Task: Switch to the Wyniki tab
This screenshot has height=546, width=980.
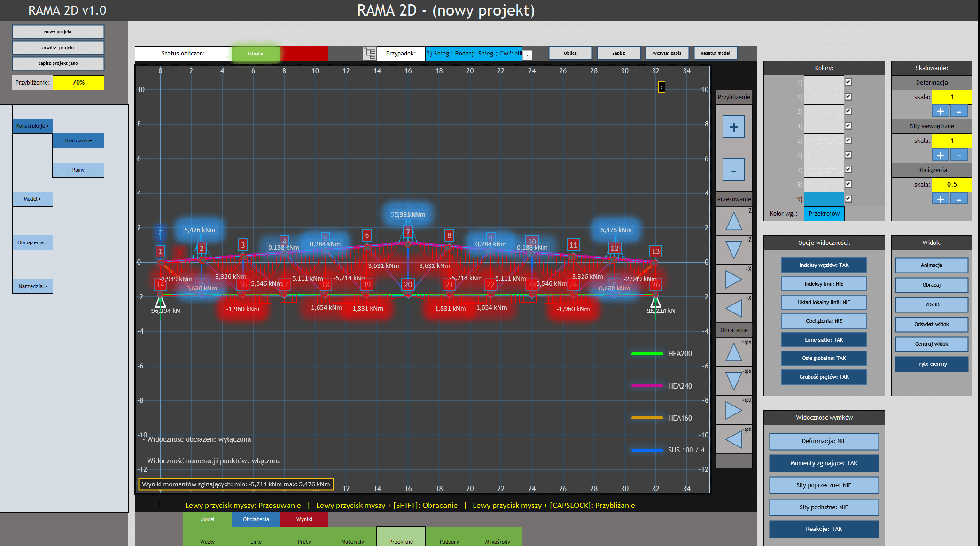Action: [304, 519]
